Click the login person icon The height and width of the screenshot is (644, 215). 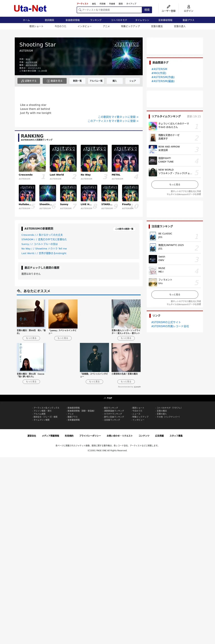point(189,7)
